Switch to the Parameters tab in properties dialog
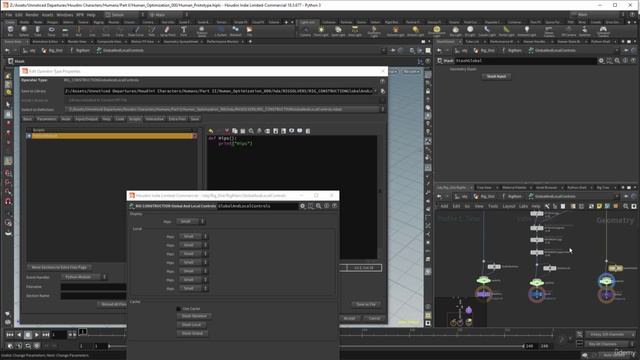Screen dimensions: 640x360 pyautogui.click(x=47, y=119)
